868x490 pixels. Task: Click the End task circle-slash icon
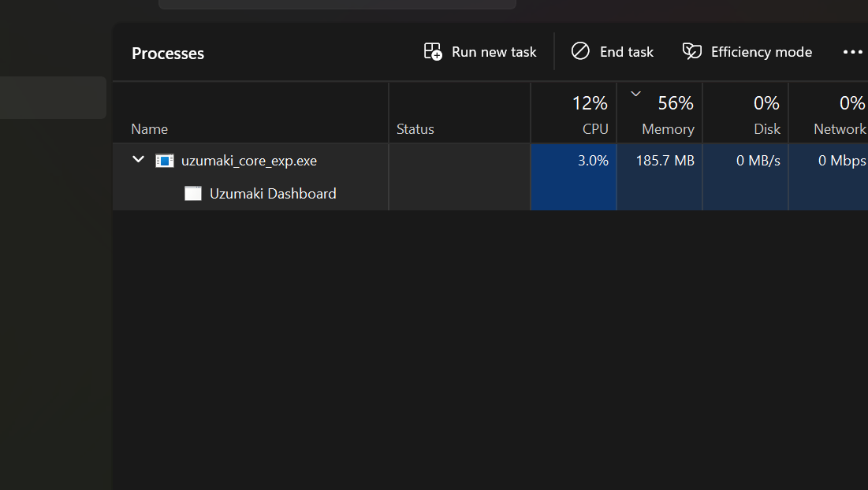click(x=580, y=51)
